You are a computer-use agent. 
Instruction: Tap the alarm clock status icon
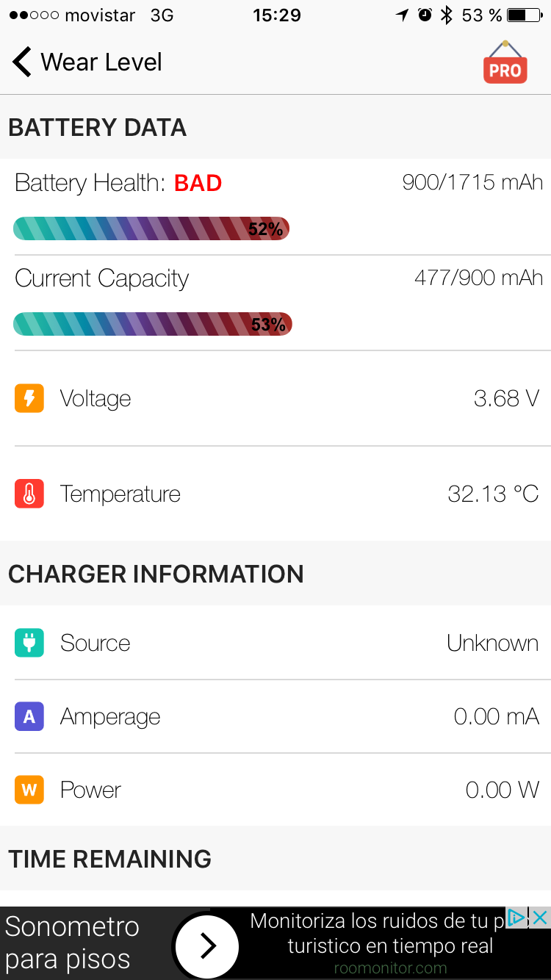(x=425, y=15)
